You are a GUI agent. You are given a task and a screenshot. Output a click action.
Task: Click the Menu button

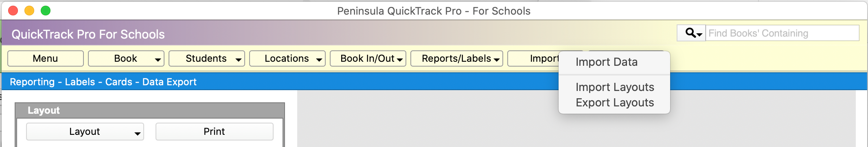(x=46, y=58)
